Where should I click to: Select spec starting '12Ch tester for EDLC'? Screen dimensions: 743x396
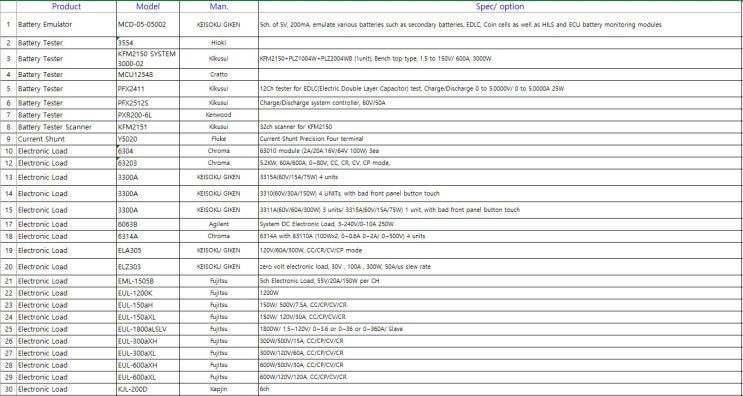[500, 89]
